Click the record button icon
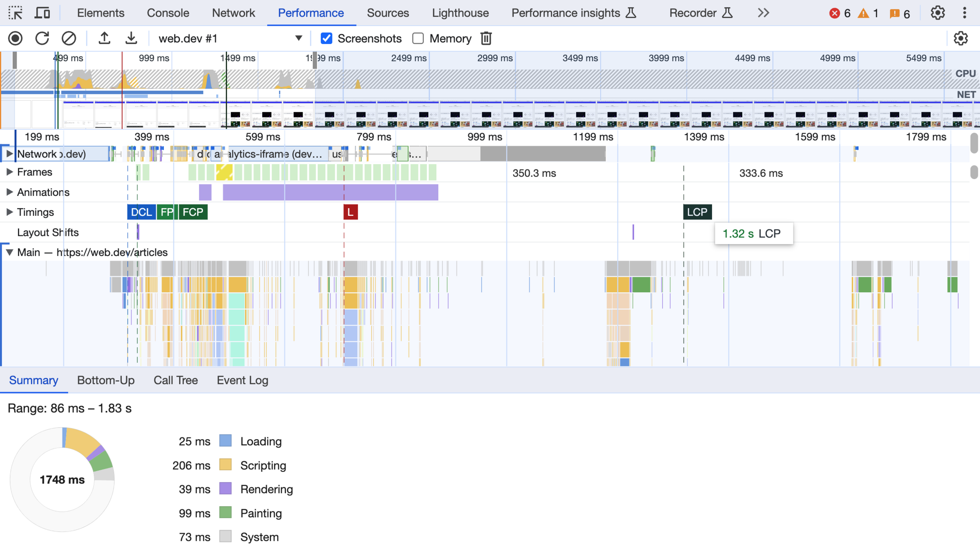The height and width of the screenshot is (551, 980). coord(16,38)
